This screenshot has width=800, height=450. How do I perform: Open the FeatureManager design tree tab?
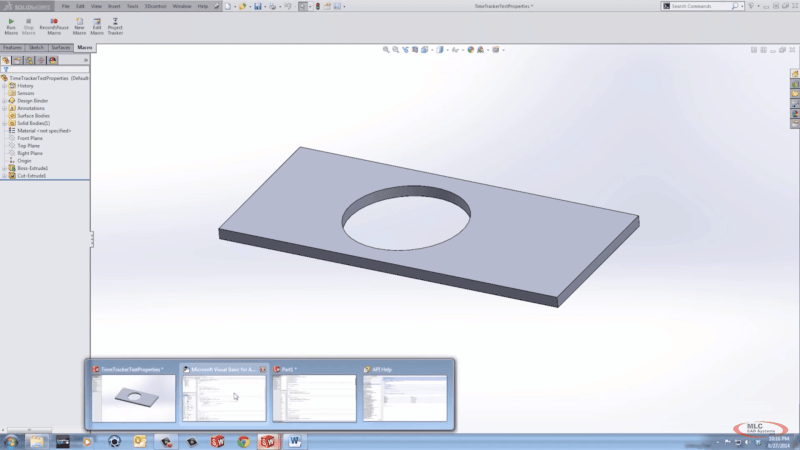click(x=6, y=60)
